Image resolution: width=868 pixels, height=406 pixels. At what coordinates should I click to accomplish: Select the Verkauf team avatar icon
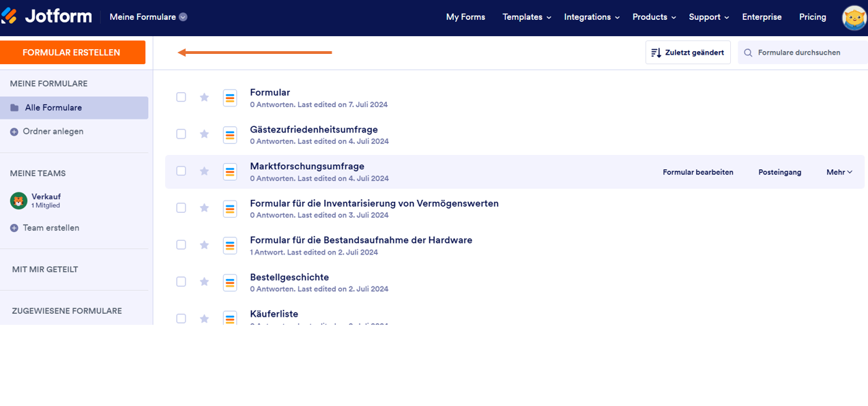pos(18,200)
